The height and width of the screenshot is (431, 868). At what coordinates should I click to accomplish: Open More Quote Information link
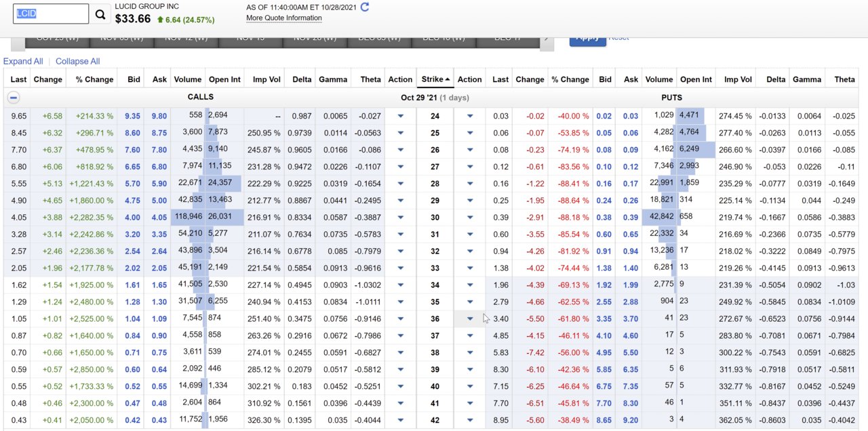click(x=284, y=18)
